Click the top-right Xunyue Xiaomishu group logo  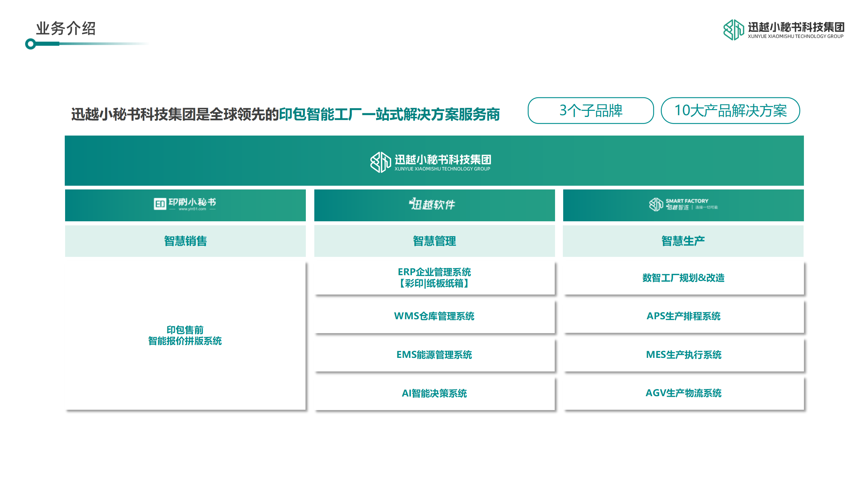[x=783, y=30]
